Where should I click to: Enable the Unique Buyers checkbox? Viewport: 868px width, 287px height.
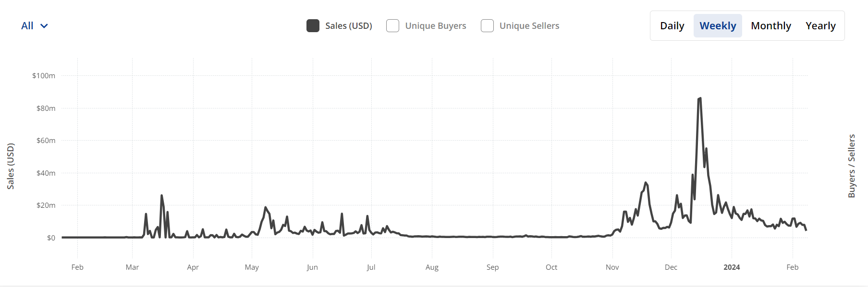coord(392,26)
